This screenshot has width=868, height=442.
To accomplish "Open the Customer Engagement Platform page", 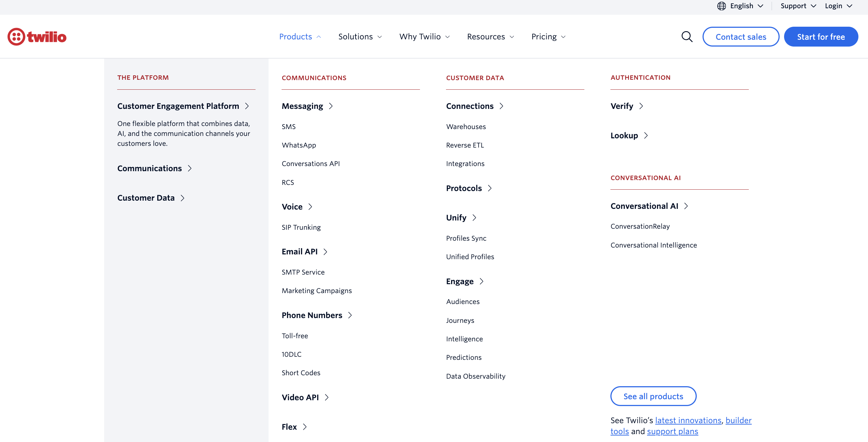I will tap(178, 106).
